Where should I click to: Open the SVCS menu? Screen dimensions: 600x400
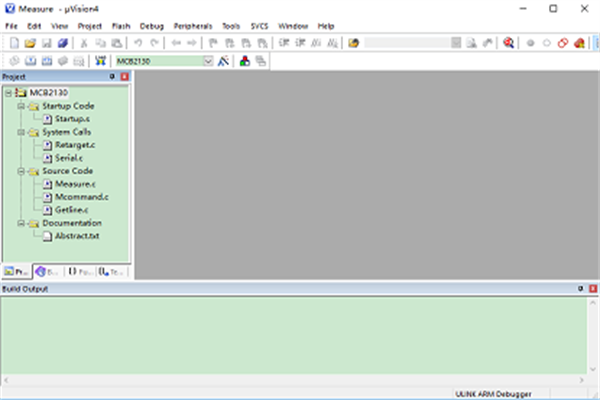(x=259, y=26)
